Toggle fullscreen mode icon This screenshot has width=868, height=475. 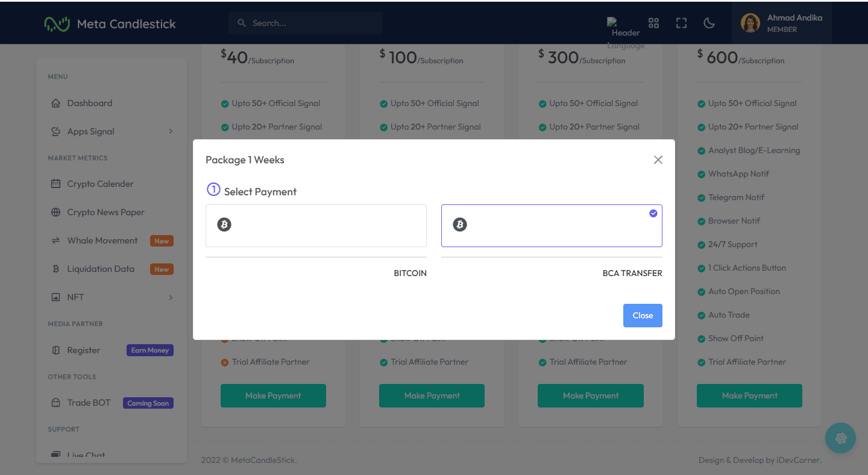tap(681, 23)
